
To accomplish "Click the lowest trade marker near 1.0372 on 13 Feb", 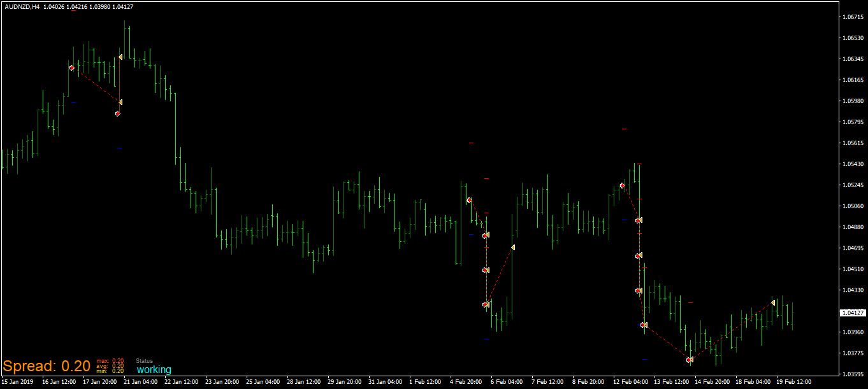I will (690, 360).
